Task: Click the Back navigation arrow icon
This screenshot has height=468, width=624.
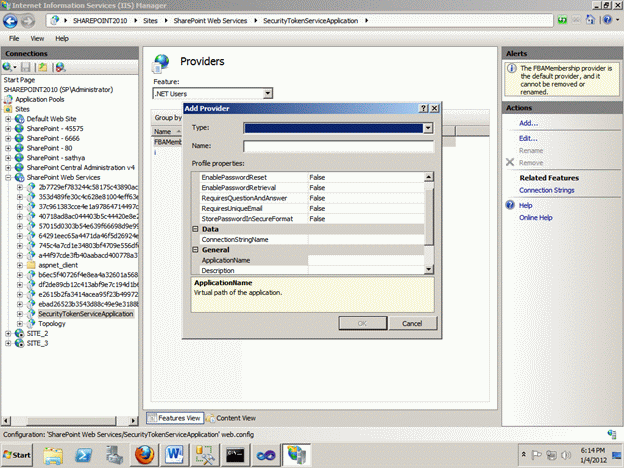Action: [x=10, y=21]
